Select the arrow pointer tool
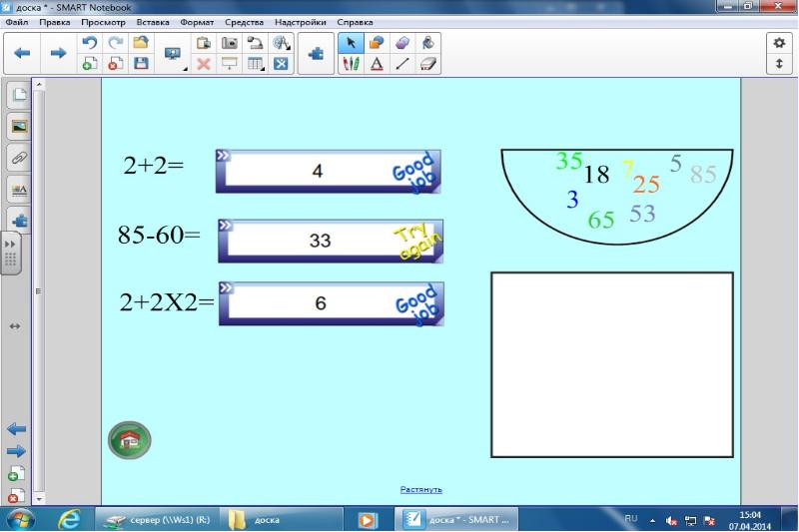Image resolution: width=799 pixels, height=532 pixels. [x=352, y=43]
